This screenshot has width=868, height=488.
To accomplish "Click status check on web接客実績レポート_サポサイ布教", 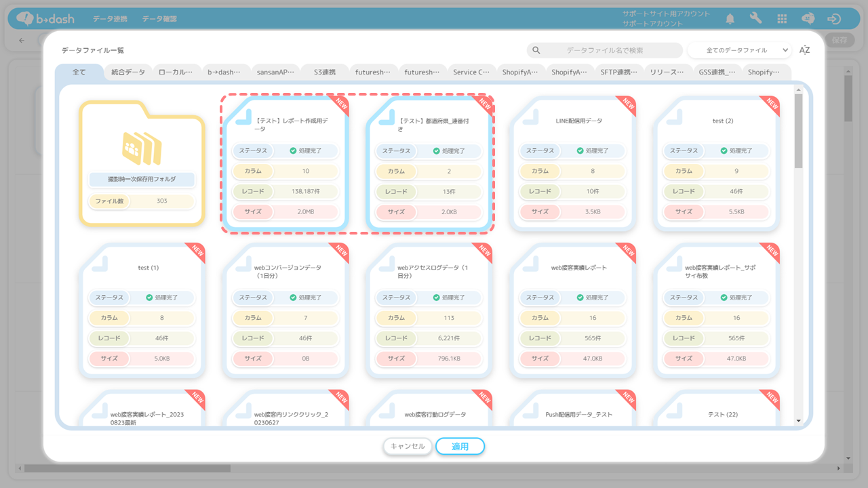I will coord(724,298).
